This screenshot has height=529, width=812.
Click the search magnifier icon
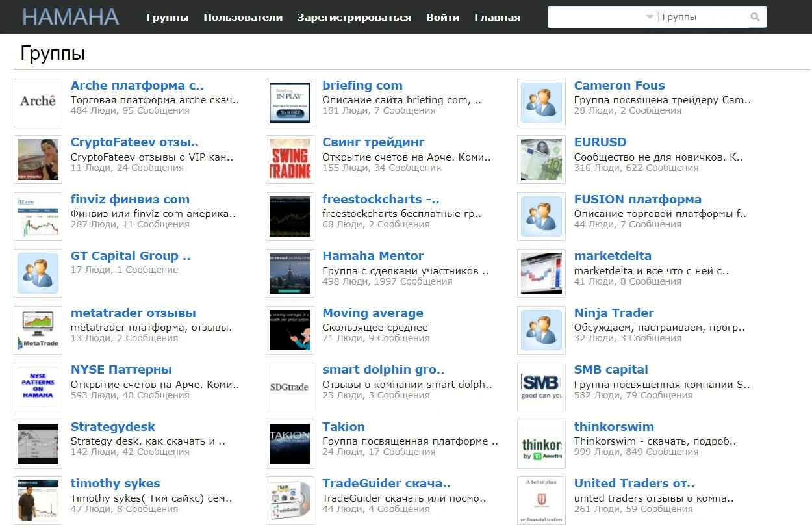pyautogui.click(x=755, y=18)
